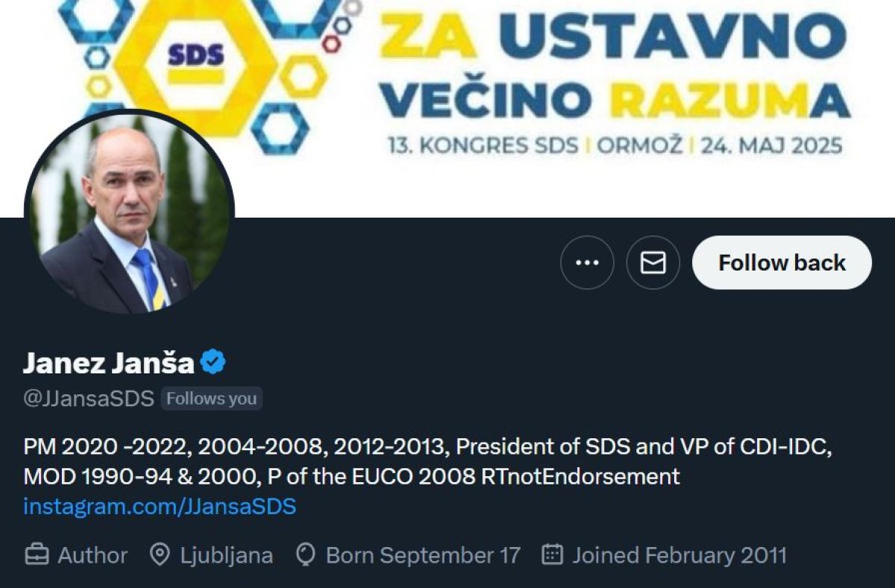895x588 pixels.
Task: Open the instagram.com/JJansaSDS link
Action: pyautogui.click(x=160, y=507)
